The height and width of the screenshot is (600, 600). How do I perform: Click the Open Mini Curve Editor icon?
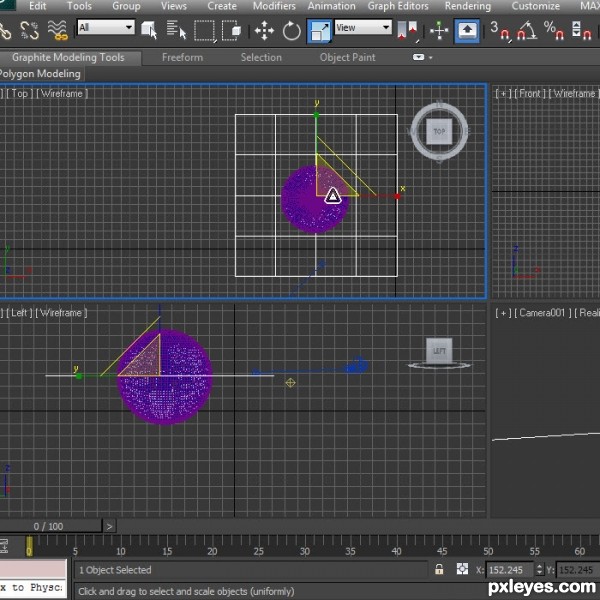point(4,545)
